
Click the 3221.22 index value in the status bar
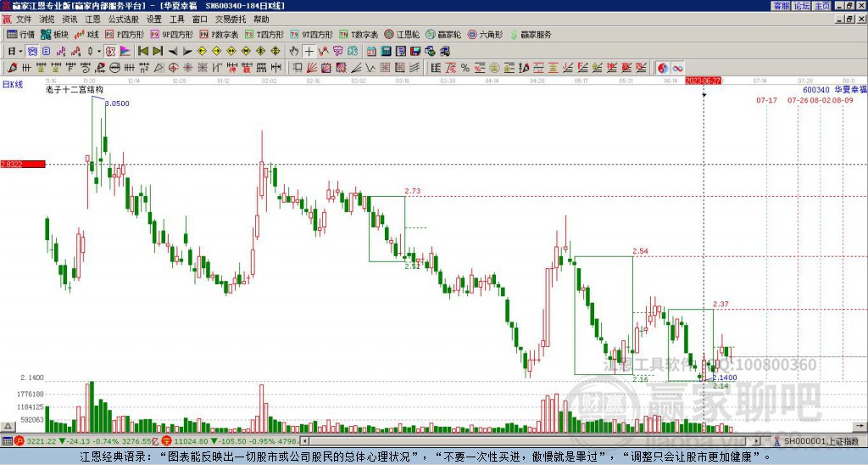[x=42, y=441]
